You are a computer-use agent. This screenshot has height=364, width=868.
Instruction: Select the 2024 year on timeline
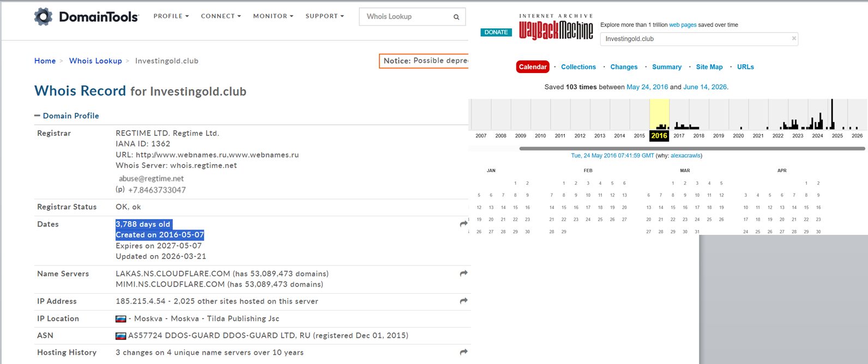point(817,136)
